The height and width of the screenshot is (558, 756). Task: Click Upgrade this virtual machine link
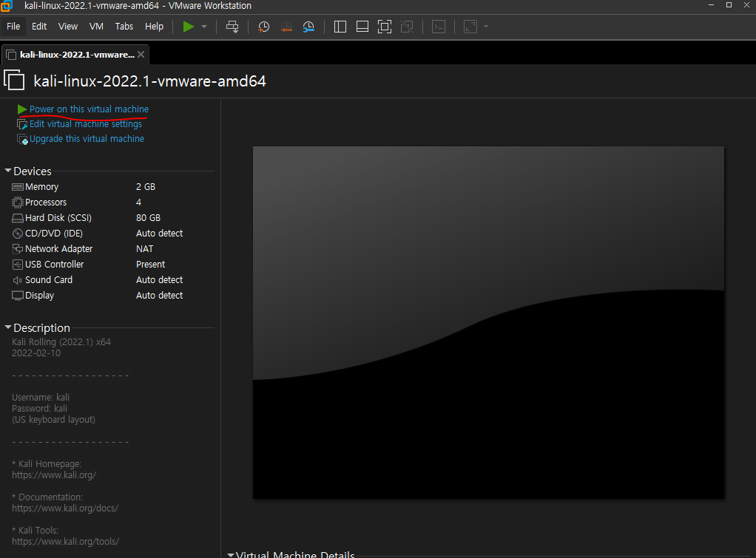[x=87, y=139]
